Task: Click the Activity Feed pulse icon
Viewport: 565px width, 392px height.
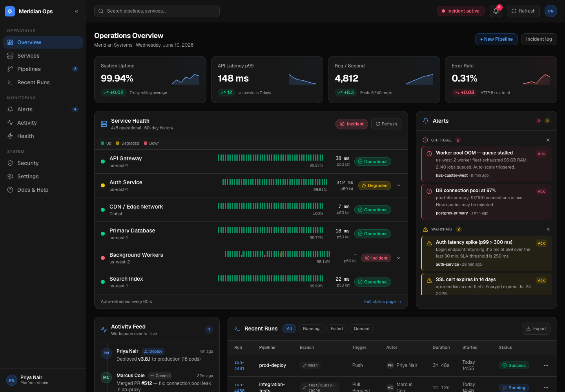Action: coord(104,330)
